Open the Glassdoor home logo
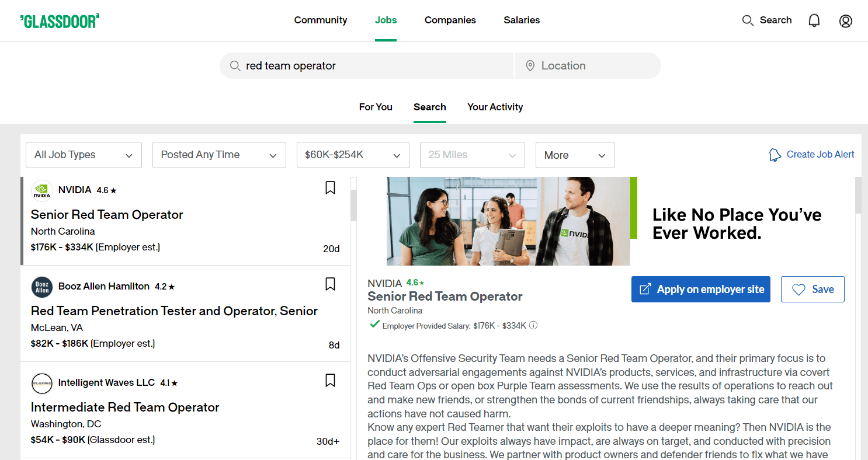This screenshot has height=460, width=868. [x=60, y=20]
